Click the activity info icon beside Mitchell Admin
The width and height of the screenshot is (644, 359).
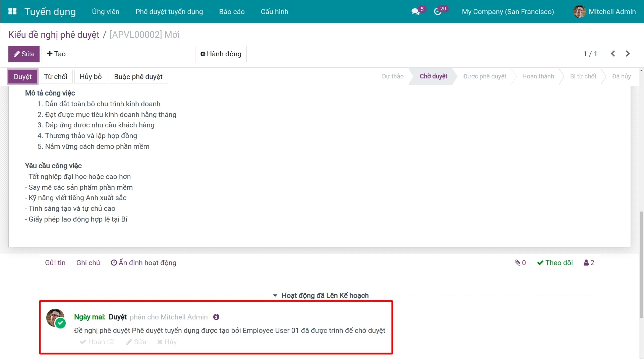[x=216, y=317]
